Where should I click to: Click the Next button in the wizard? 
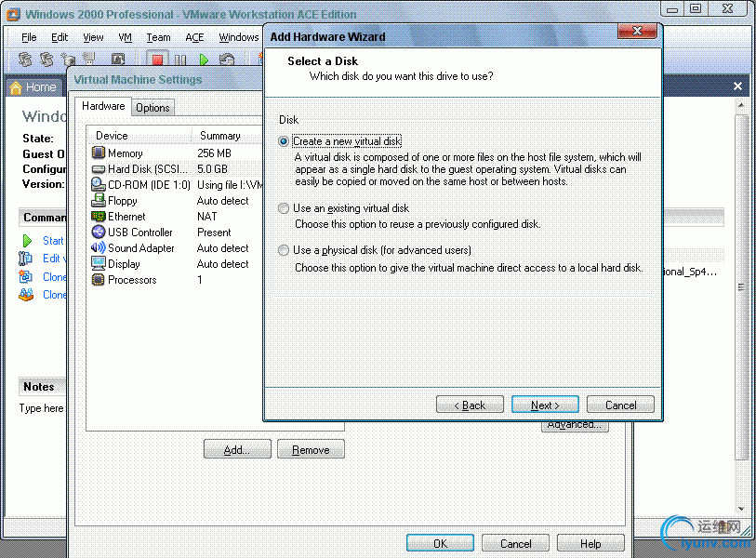(x=545, y=405)
